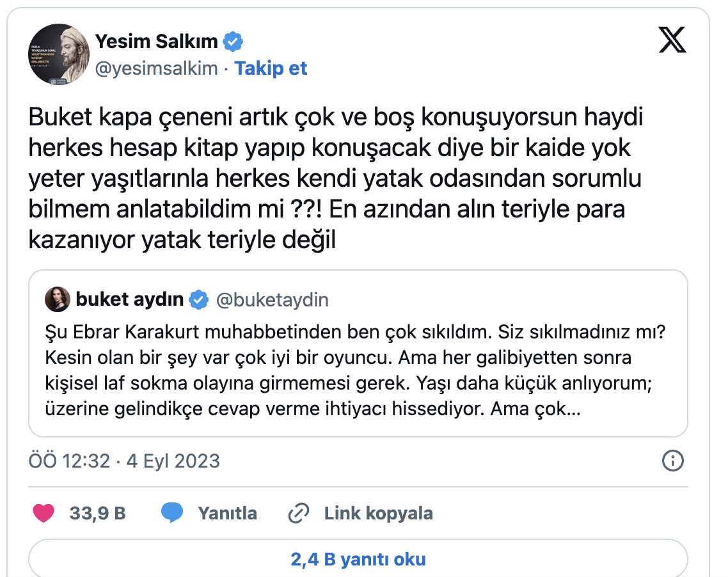Viewport: 728px width, 577px height.
Task: Follow the account via Takip et
Action: pos(271,68)
